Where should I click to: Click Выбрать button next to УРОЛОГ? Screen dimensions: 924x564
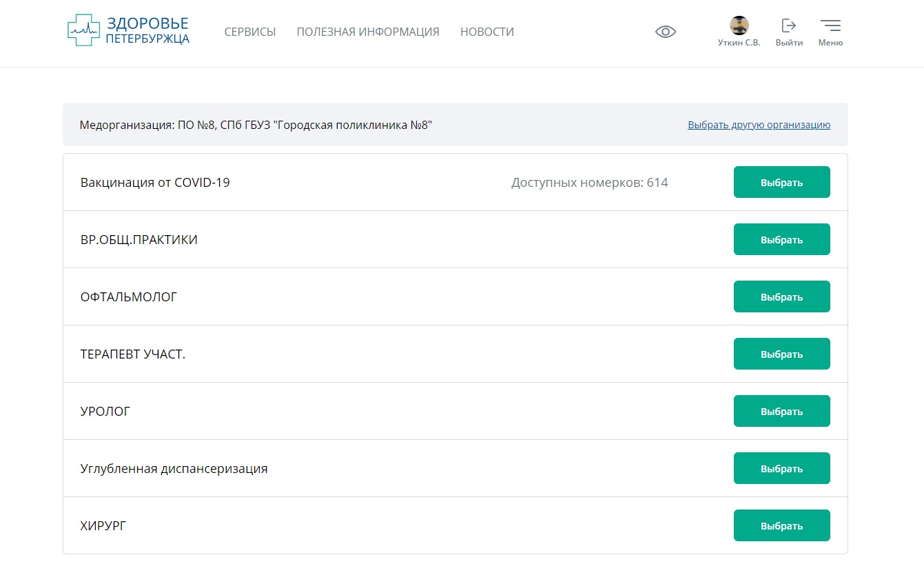(x=781, y=412)
